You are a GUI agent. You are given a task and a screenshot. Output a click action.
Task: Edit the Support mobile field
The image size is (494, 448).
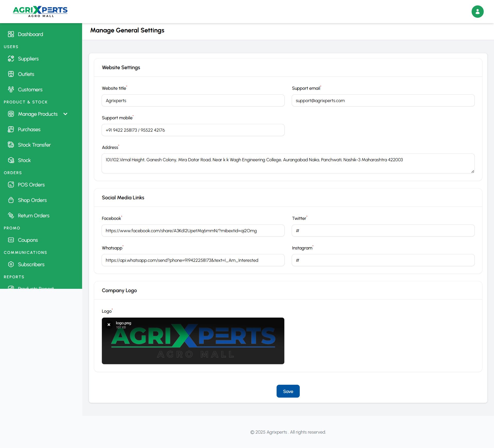coord(193,130)
